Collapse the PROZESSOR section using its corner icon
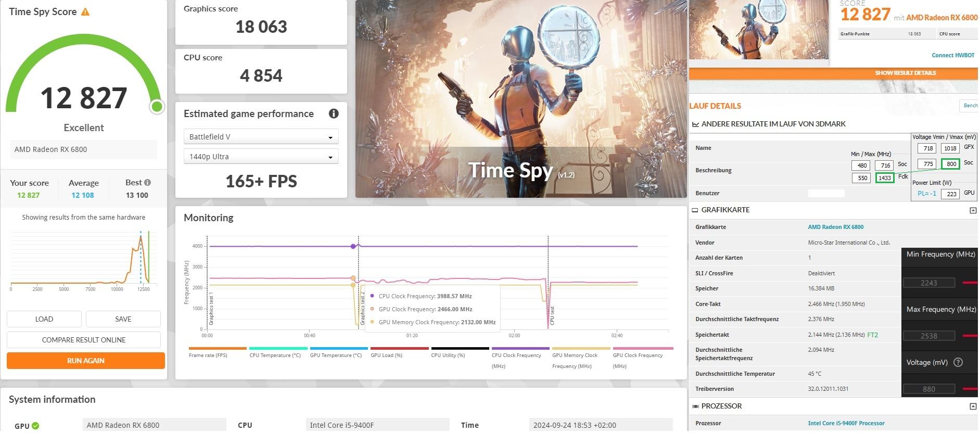The image size is (980, 433). click(973, 406)
